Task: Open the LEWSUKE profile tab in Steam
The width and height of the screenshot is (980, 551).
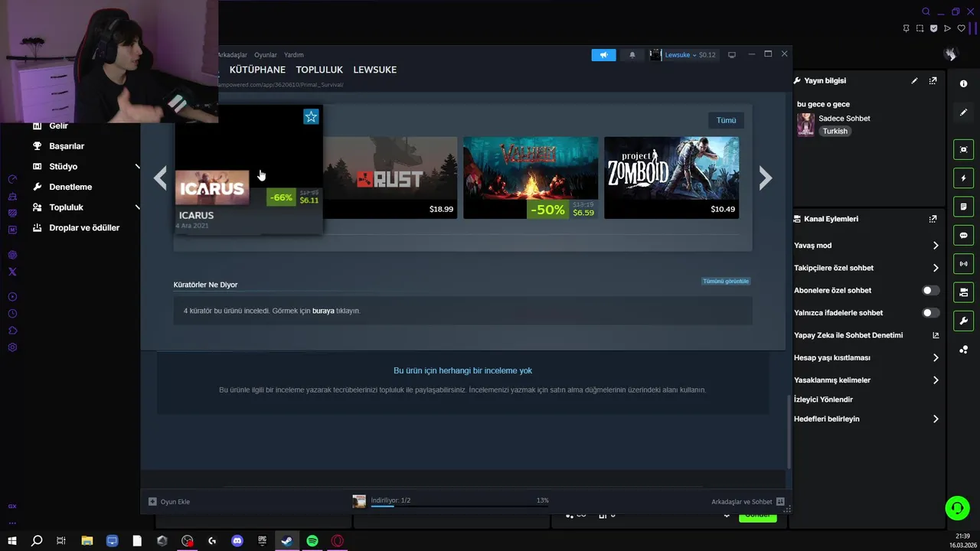Action: [x=375, y=70]
